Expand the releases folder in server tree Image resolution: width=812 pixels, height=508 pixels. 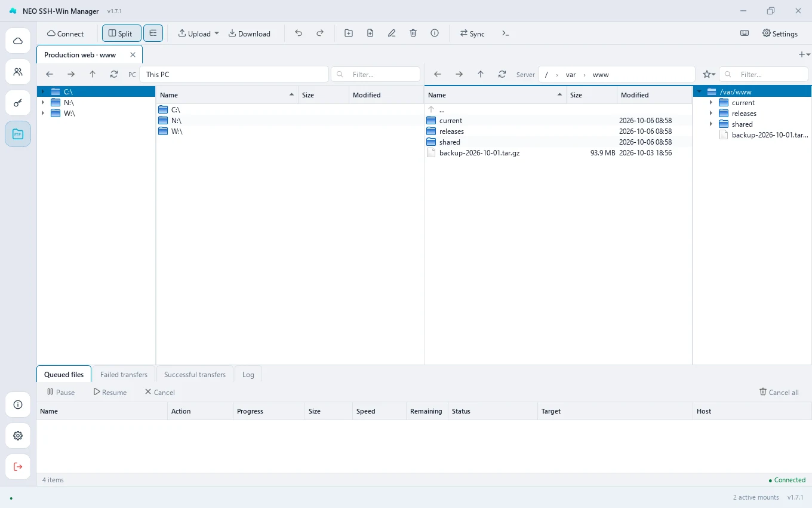[x=711, y=114]
